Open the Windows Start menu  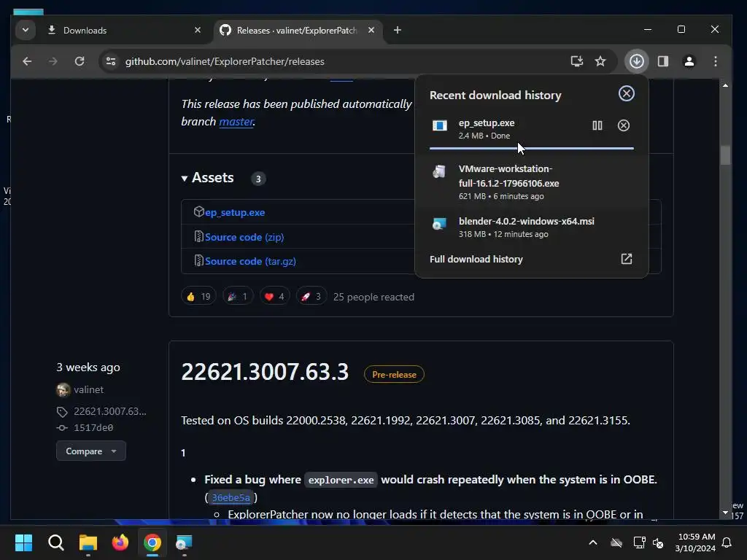[x=23, y=542]
